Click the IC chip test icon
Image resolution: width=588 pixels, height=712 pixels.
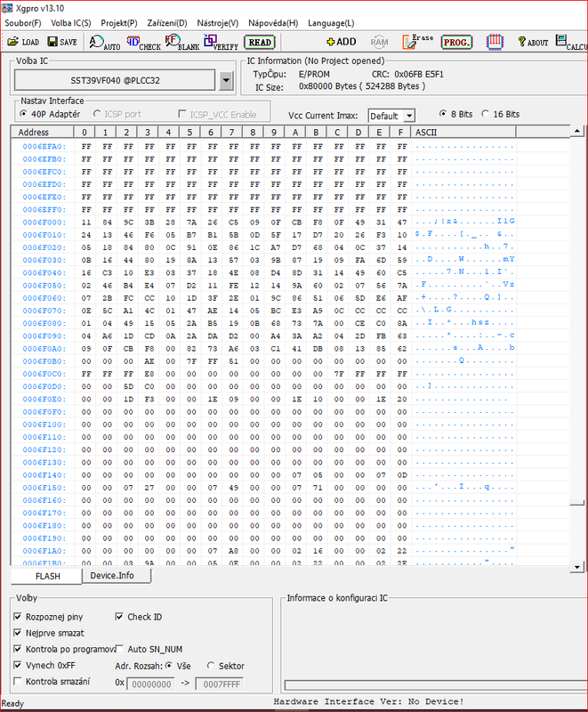coord(495,42)
